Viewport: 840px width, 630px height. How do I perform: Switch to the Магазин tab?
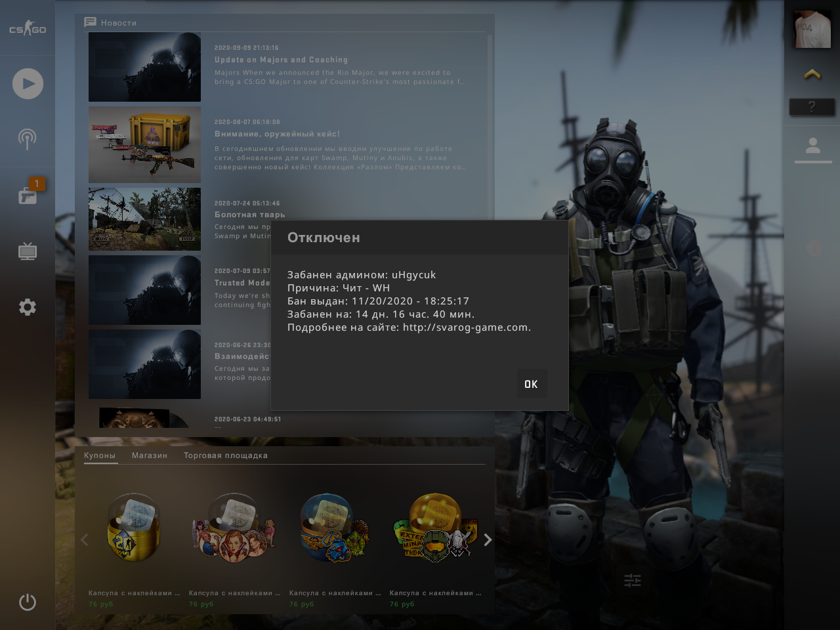click(x=150, y=455)
